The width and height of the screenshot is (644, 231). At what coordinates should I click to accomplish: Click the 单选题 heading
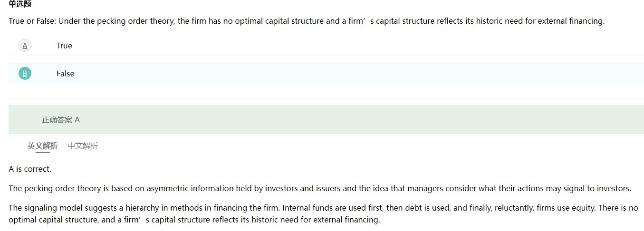(x=20, y=4)
